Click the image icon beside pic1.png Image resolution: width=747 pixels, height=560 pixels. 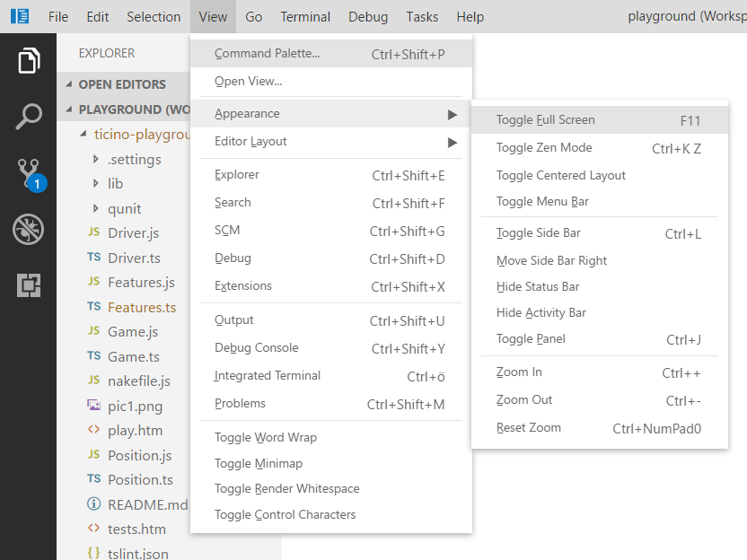pyautogui.click(x=94, y=406)
